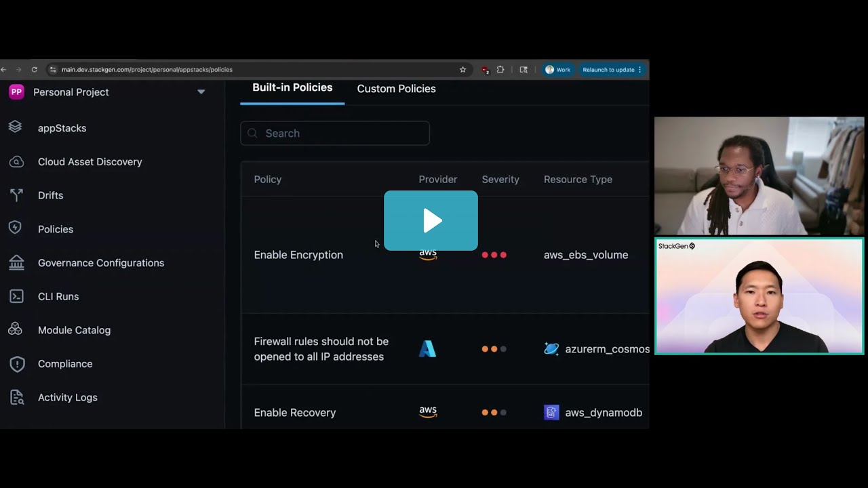The width and height of the screenshot is (868, 488).
Task: Click the Module Catalog cubes icon
Action: tap(15, 329)
